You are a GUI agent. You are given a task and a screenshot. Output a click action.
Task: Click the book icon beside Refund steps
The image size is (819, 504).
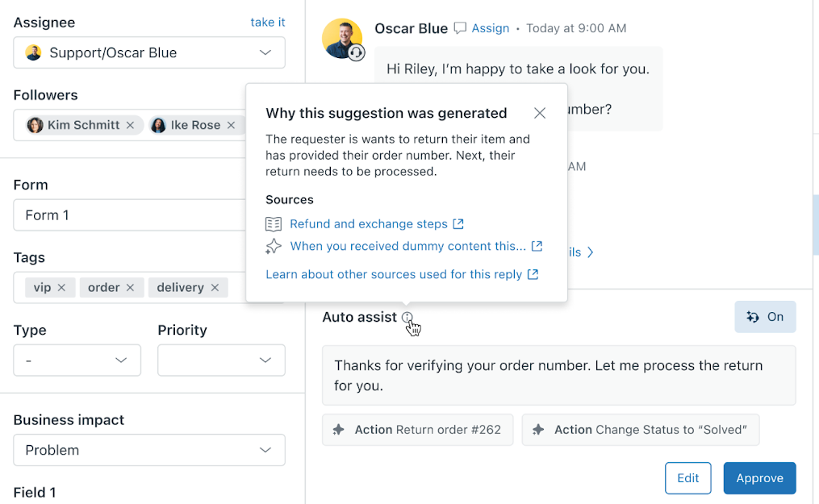pyautogui.click(x=274, y=224)
